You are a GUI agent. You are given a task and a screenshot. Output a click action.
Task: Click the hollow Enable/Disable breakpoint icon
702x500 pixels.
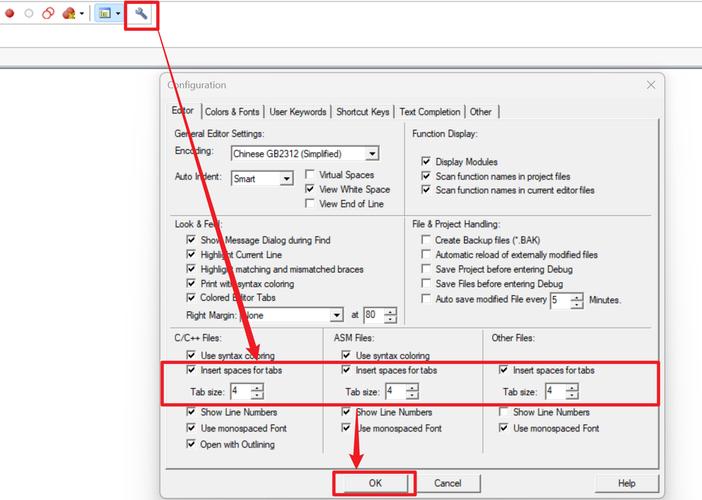coord(29,13)
